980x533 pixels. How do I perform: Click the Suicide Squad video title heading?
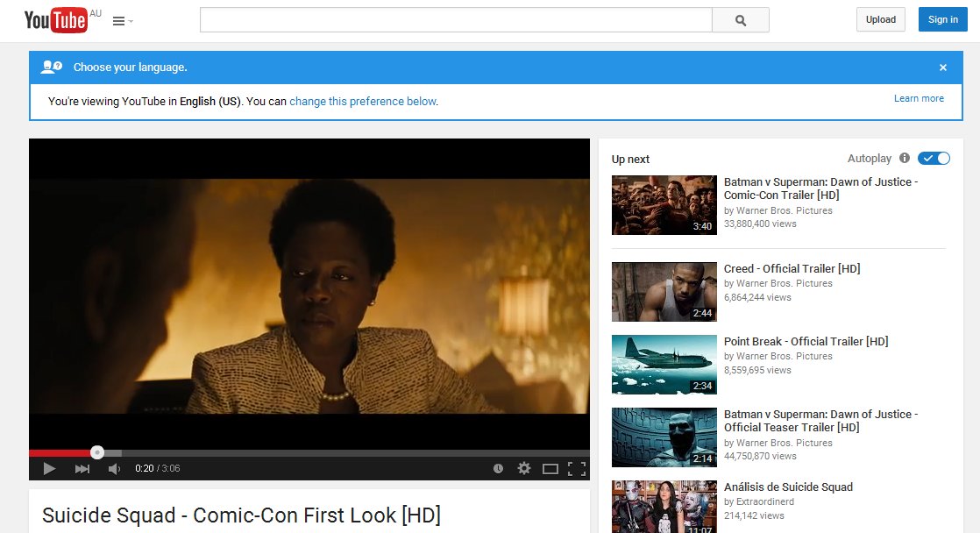click(241, 515)
